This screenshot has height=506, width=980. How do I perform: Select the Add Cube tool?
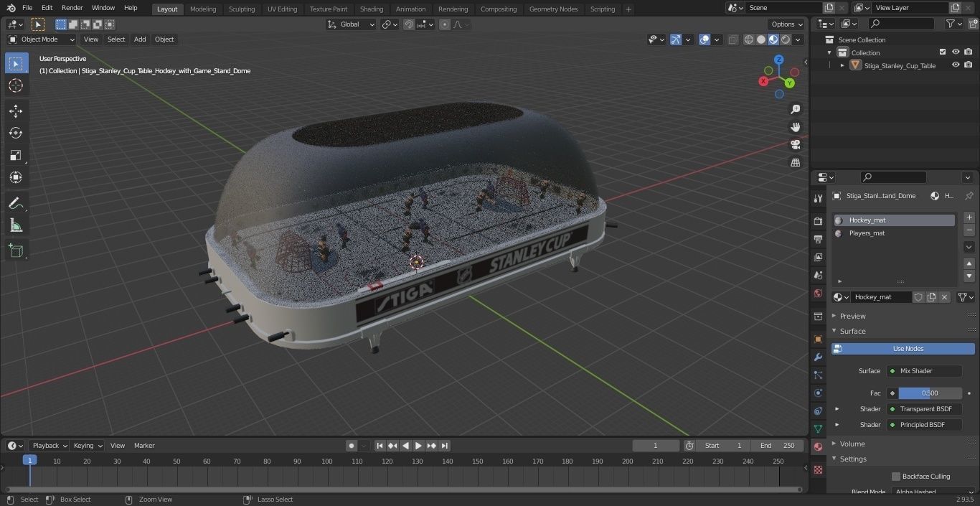pyautogui.click(x=16, y=250)
